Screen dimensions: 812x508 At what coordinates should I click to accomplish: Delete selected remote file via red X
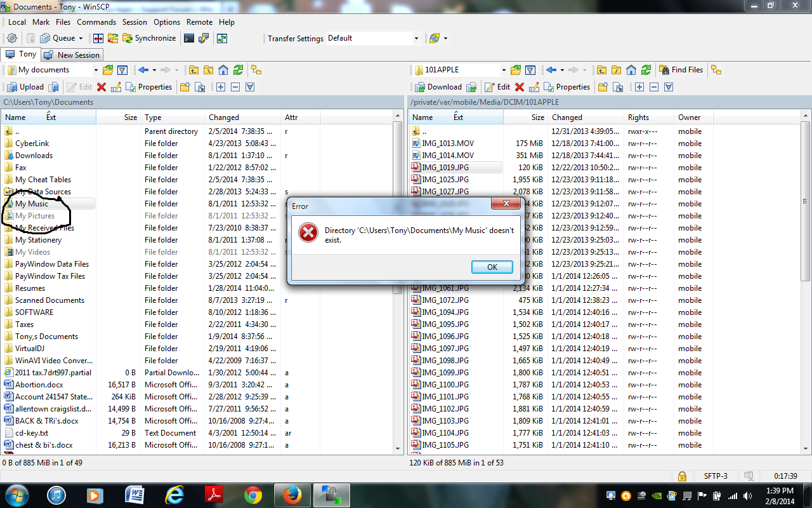[x=521, y=86]
